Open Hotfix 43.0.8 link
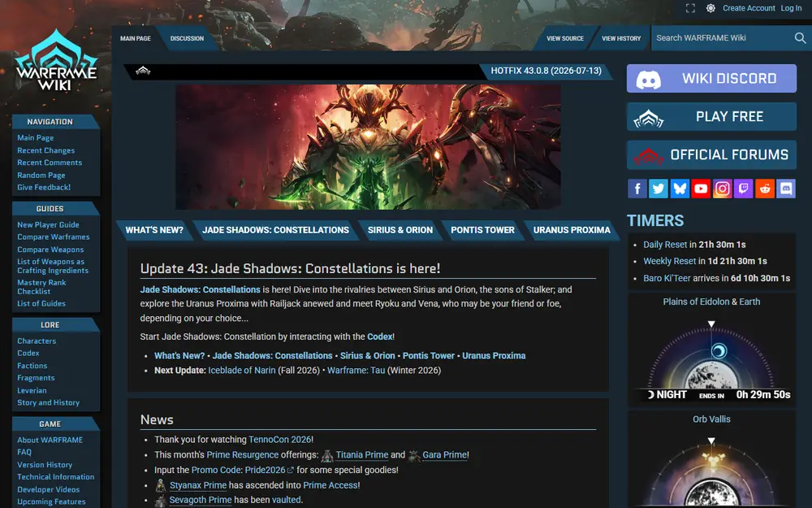The height and width of the screenshot is (508, 812). point(546,71)
